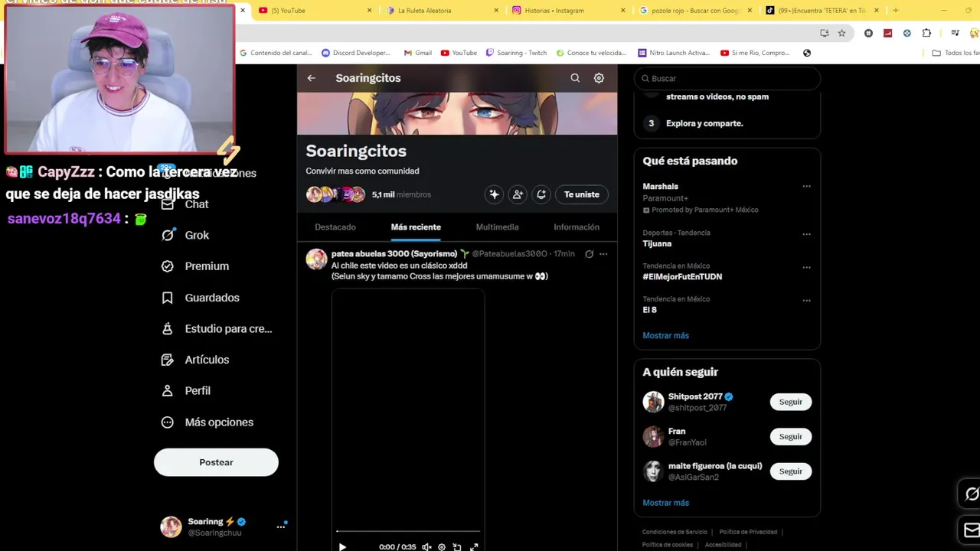980x551 pixels.
Task: Open post's Grok explain icon
Action: point(589,254)
